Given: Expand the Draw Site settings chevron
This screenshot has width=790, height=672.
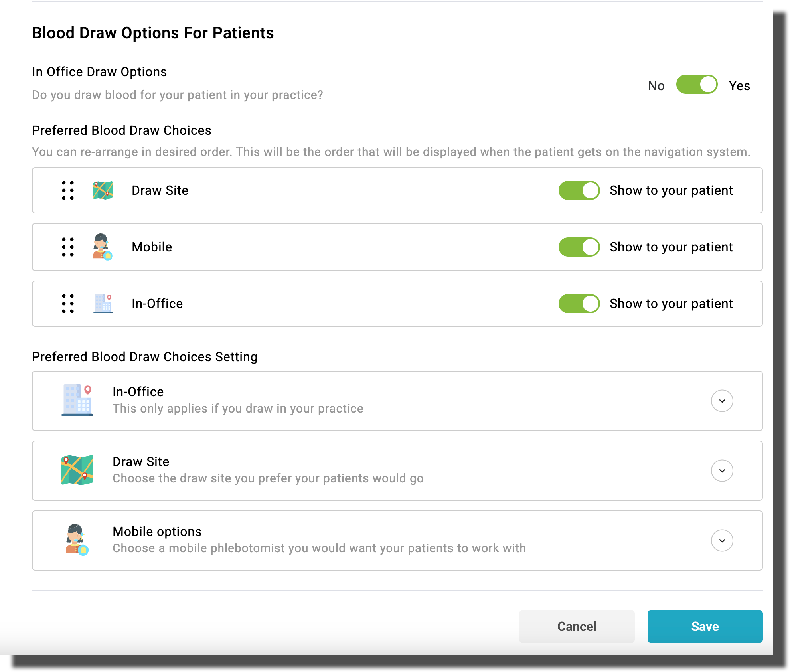Looking at the screenshot, I should coord(722,470).
